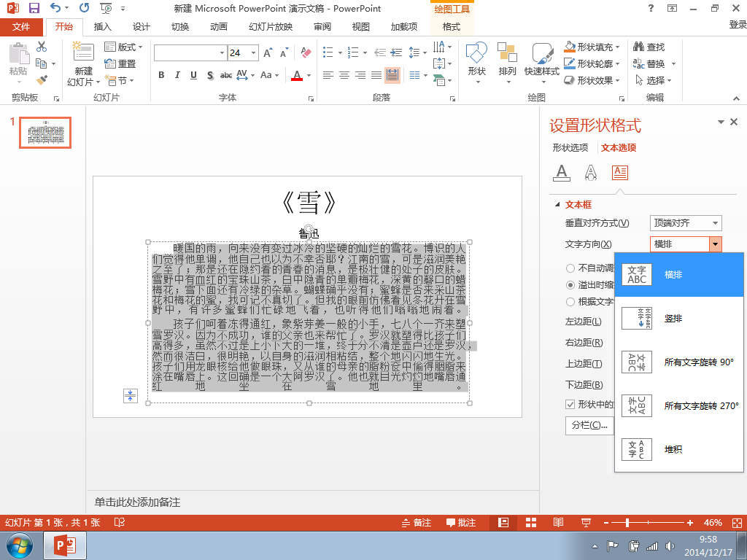Screen dimensions: 747x560
Task: Select the 不自动调整 autofit radio option
Action: [570, 268]
